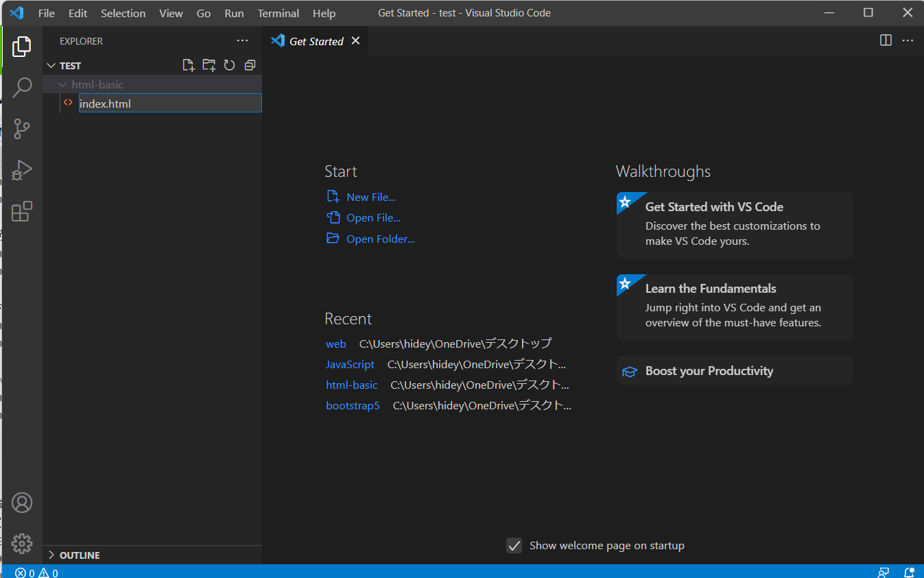Open the Run menu
The image size is (924, 578).
pyautogui.click(x=234, y=13)
